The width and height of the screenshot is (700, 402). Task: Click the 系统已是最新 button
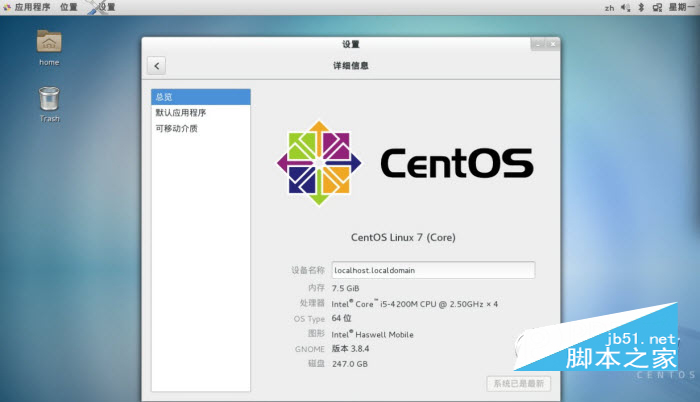coord(518,384)
